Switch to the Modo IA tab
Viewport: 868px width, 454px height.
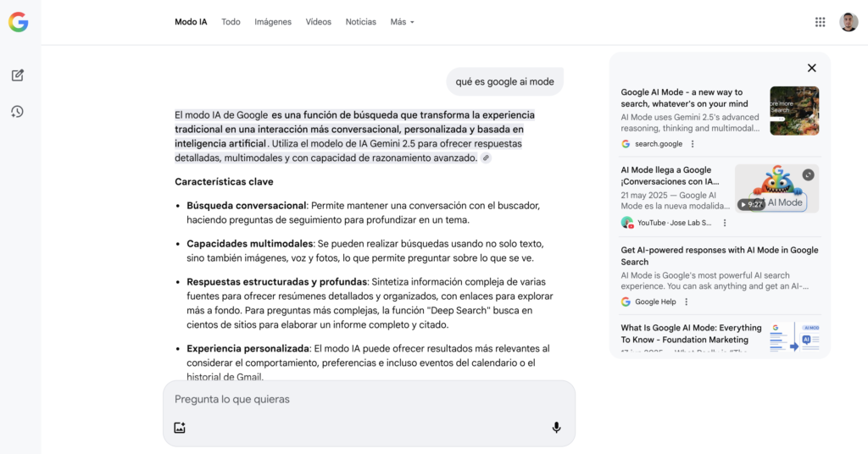[x=191, y=22]
